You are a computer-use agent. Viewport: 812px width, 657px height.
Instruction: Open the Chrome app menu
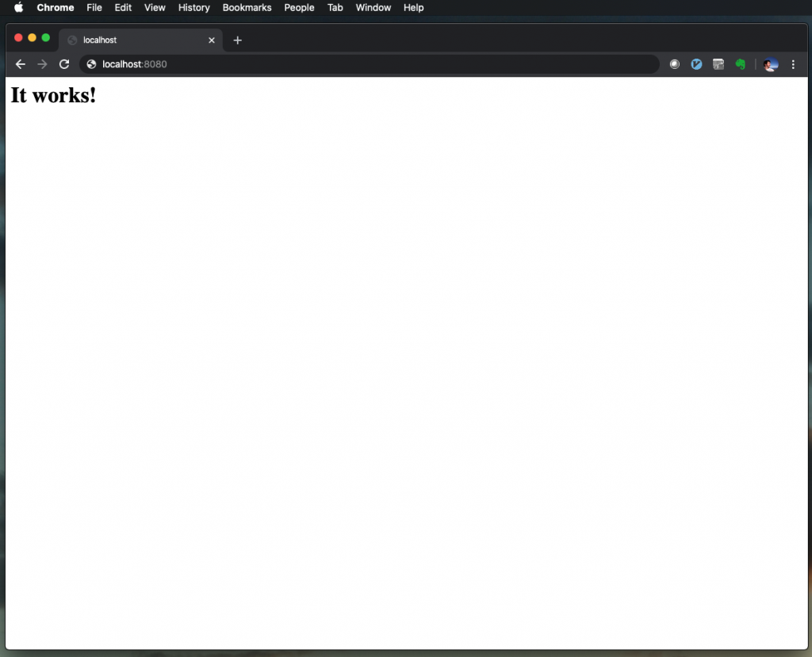click(x=56, y=7)
